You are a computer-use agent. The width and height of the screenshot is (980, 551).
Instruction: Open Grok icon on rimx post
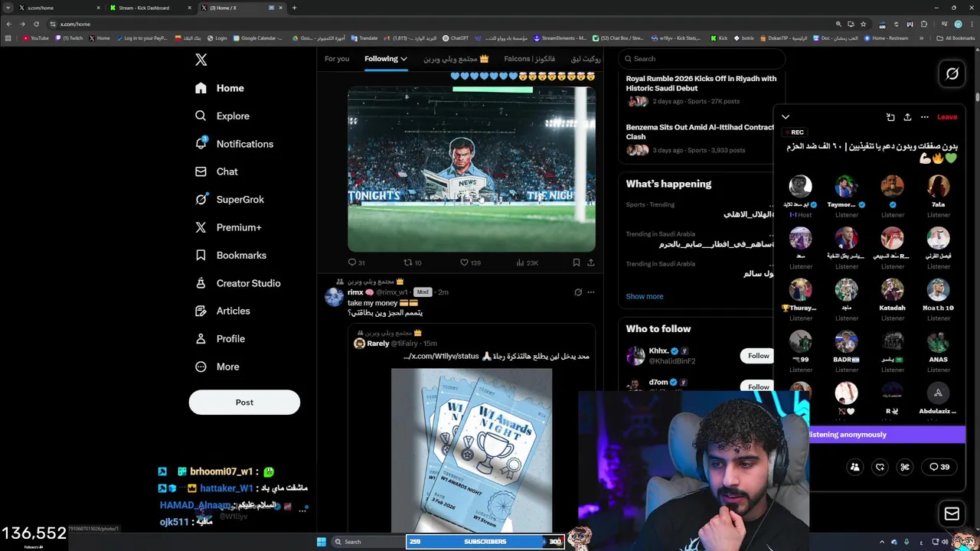tap(578, 292)
